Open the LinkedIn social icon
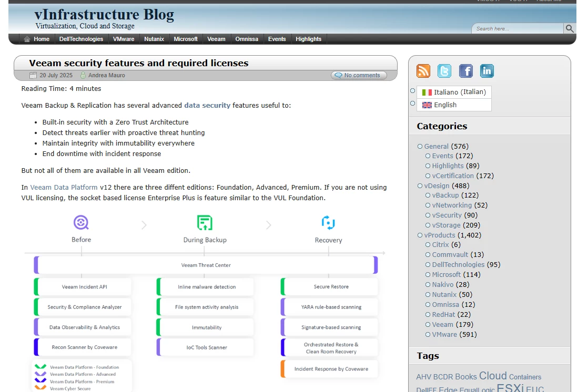The height and width of the screenshot is (392, 588). [x=486, y=71]
